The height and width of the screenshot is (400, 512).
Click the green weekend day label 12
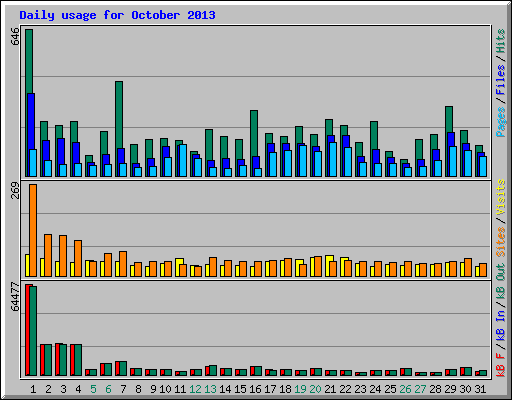[x=195, y=389]
